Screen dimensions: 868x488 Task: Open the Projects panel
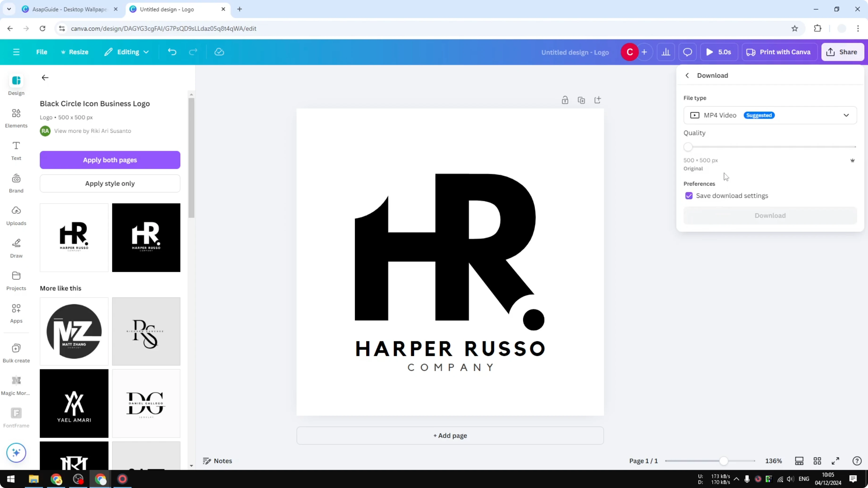click(16, 281)
